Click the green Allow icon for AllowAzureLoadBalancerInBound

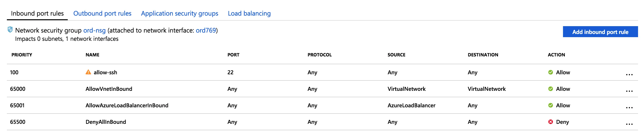pyautogui.click(x=550, y=105)
